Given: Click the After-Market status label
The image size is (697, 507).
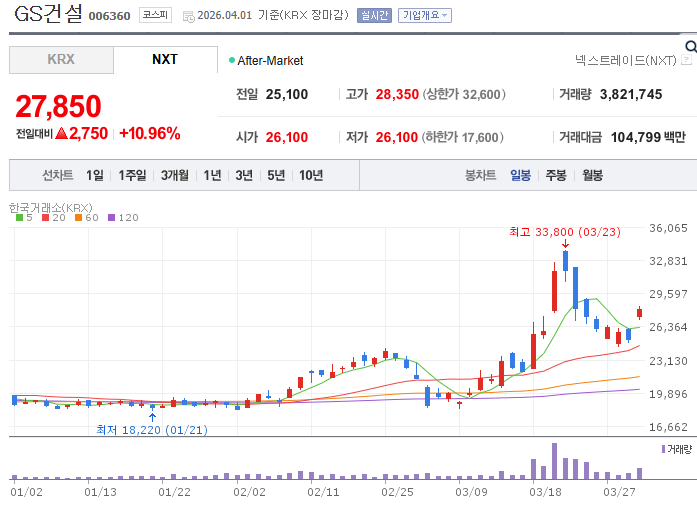Looking at the screenshot, I should pyautogui.click(x=270, y=61).
